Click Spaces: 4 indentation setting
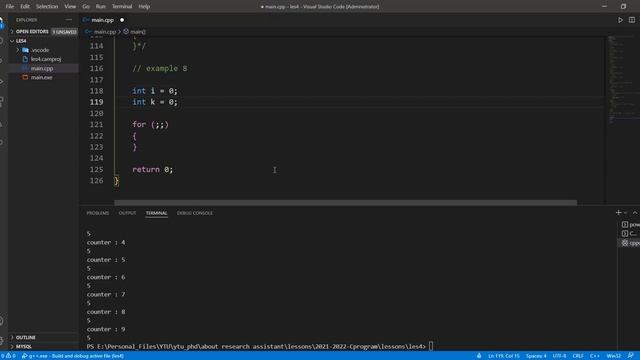Viewport: 640px width, 360px height. pyautogui.click(x=536, y=356)
